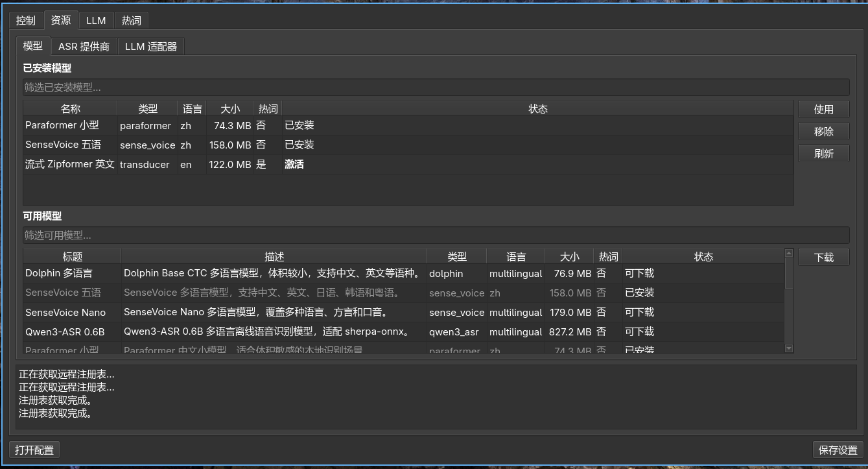The image size is (868, 469).
Task: Open configuration with 打开配置 button
Action: (34, 450)
